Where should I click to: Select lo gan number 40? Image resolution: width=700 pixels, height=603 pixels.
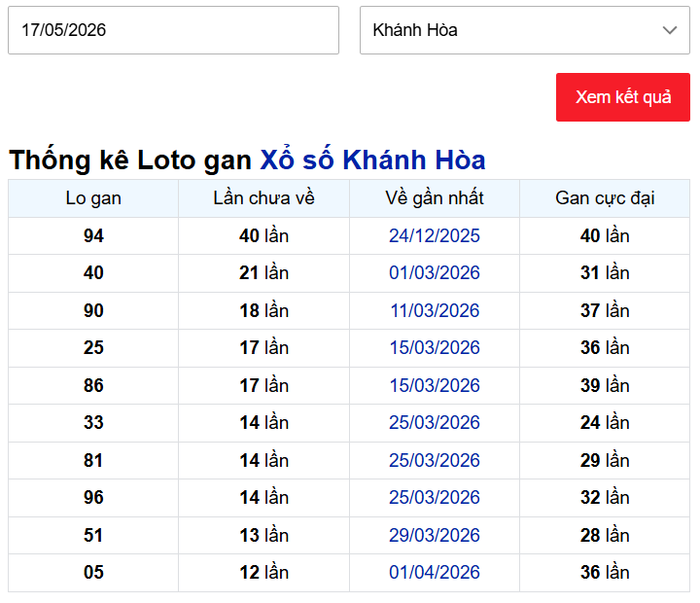[93, 273]
